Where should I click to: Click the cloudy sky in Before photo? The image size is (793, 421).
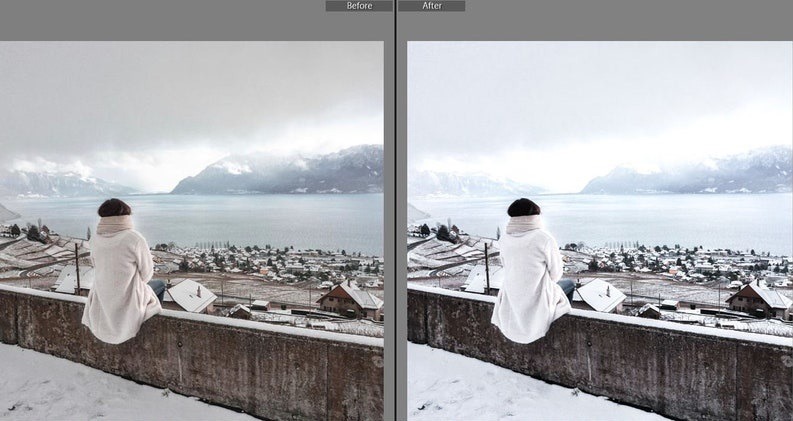190,90
